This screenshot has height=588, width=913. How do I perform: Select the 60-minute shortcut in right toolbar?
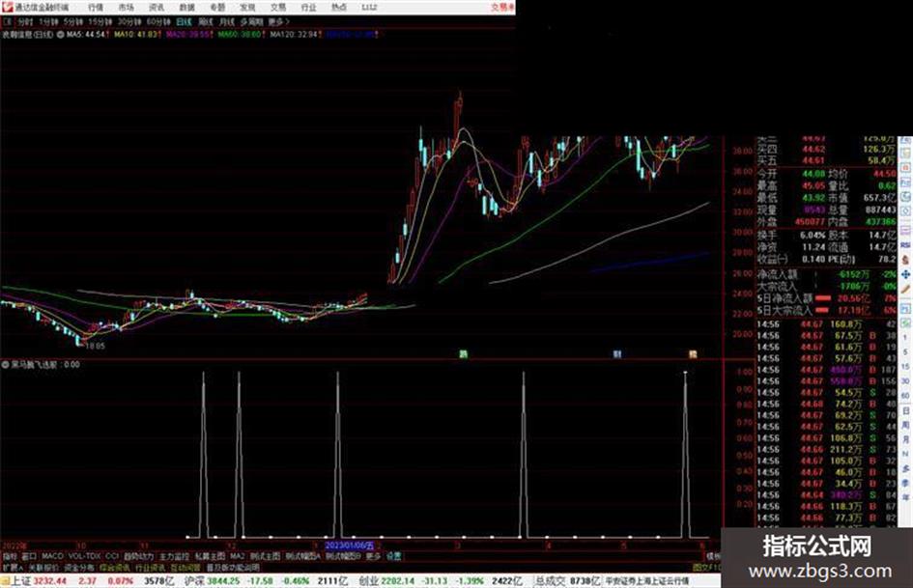905,396
